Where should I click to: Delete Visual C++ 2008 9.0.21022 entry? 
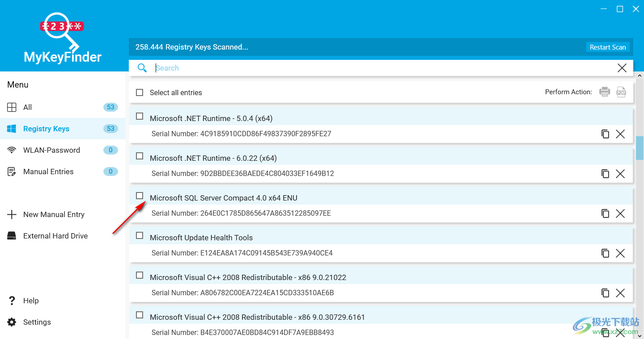pyautogui.click(x=620, y=293)
